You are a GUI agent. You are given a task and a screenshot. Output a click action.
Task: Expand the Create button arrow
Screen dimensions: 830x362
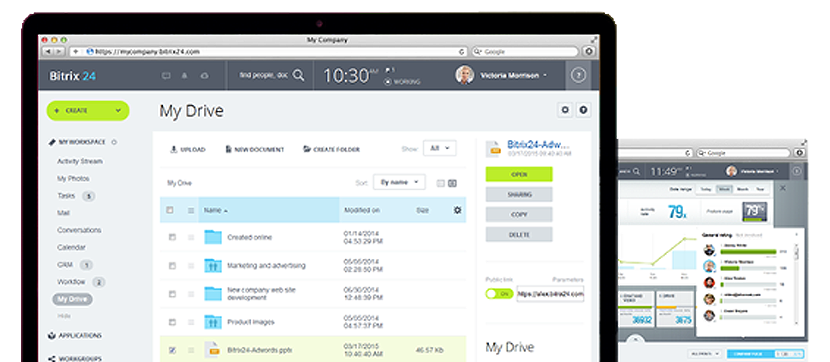pyautogui.click(x=119, y=111)
